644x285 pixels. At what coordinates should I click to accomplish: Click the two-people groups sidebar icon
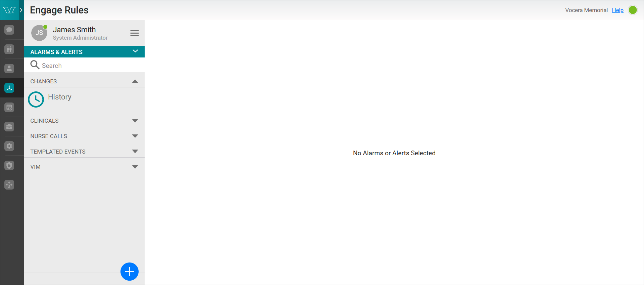[9, 49]
